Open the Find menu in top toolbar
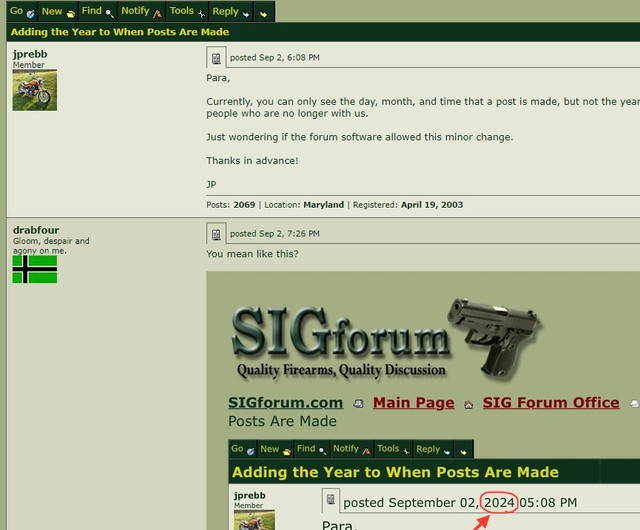The image size is (640, 530). (x=98, y=11)
